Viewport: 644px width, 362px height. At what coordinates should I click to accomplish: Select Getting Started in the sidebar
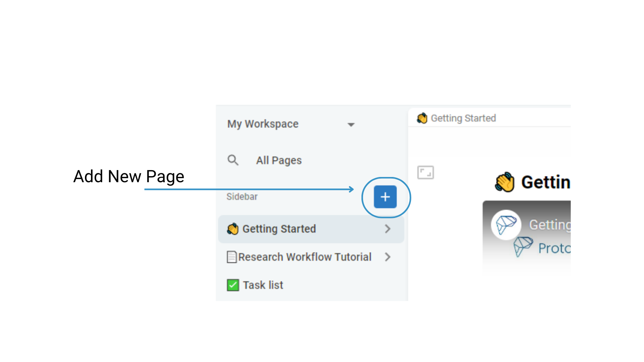tap(279, 229)
